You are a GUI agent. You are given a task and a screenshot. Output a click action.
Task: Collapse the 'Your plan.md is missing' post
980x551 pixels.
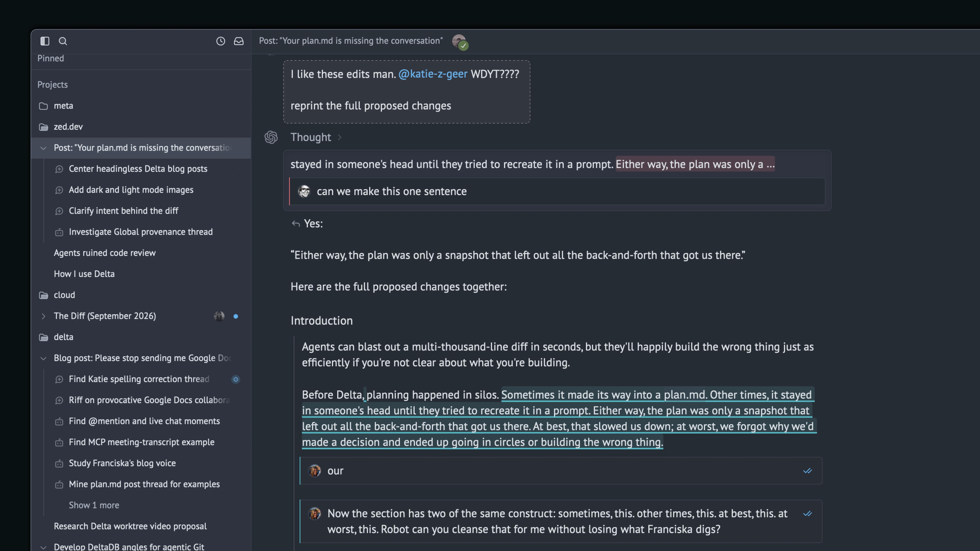tap(43, 148)
